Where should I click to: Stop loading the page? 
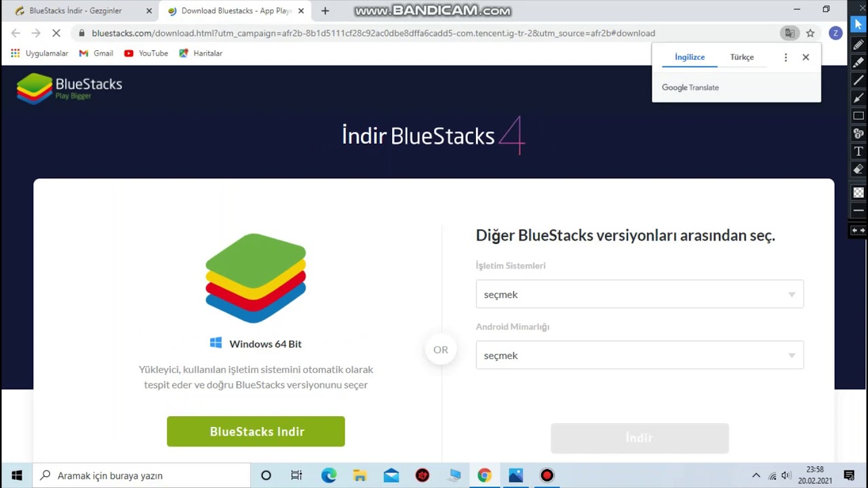point(56,33)
